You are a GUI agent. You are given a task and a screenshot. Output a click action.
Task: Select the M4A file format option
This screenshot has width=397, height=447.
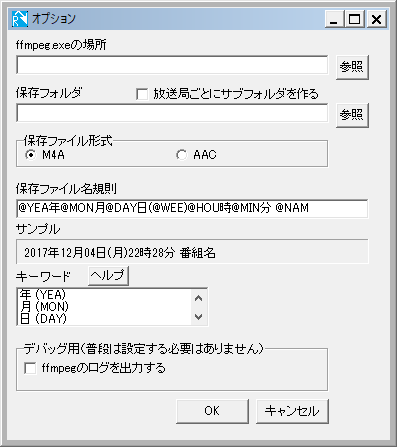point(31,155)
